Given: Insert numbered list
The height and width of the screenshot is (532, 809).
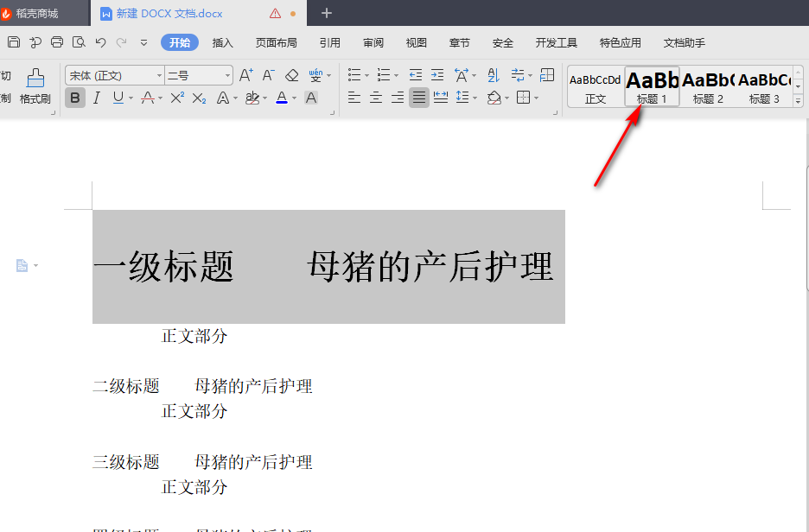Looking at the screenshot, I should pos(384,75).
